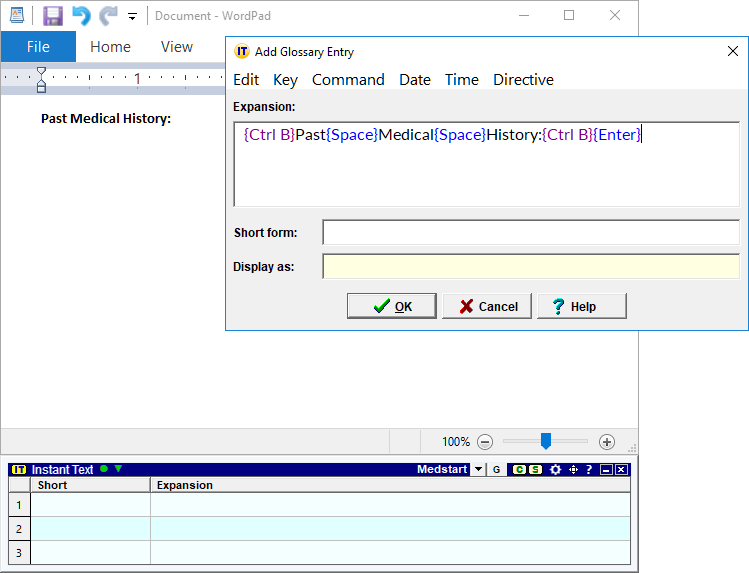
Task: Switch to the View tab in WordPad
Action: click(177, 47)
